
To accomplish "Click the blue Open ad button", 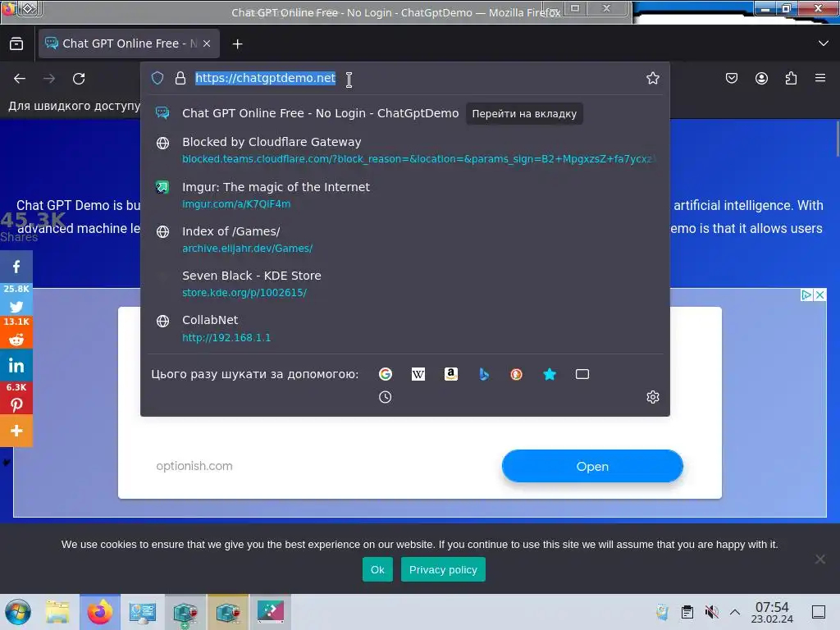I will click(x=592, y=466).
